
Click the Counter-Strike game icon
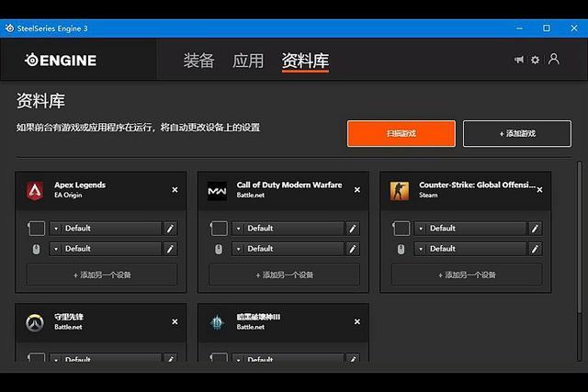pos(400,191)
